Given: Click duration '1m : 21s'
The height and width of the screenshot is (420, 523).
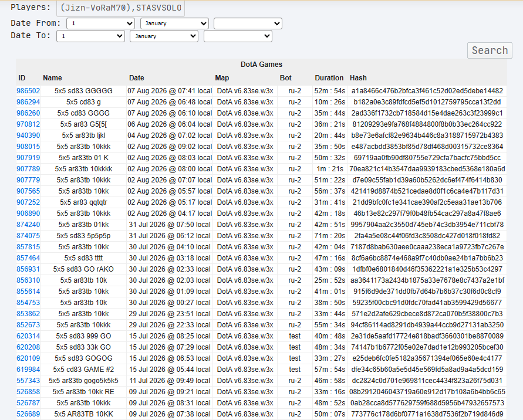Looking at the screenshot, I should click(x=329, y=169).
